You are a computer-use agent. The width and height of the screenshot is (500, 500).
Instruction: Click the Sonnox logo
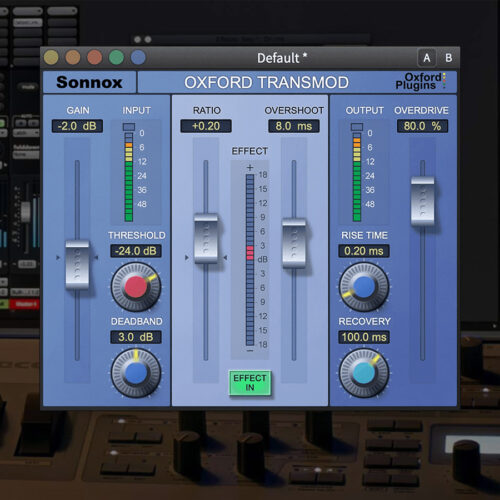pyautogui.click(x=89, y=82)
